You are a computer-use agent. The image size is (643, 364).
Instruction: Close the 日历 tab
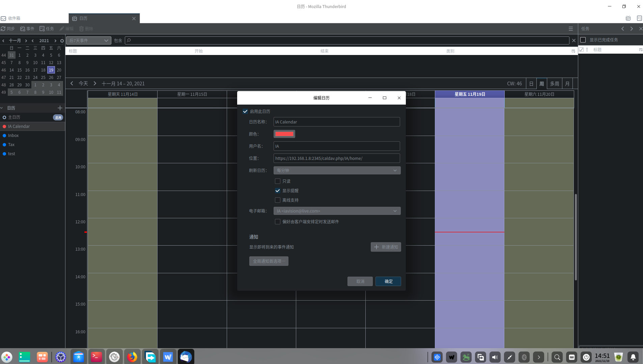coord(134,19)
